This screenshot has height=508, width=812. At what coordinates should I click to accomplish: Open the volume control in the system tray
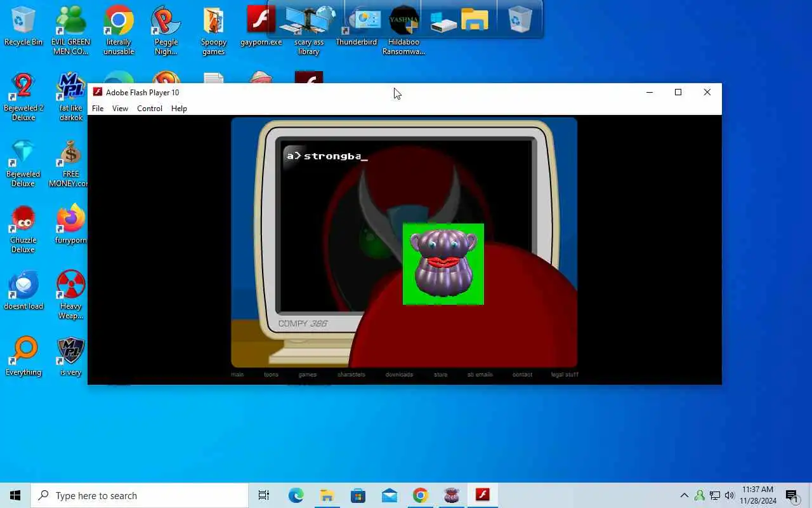pos(730,495)
